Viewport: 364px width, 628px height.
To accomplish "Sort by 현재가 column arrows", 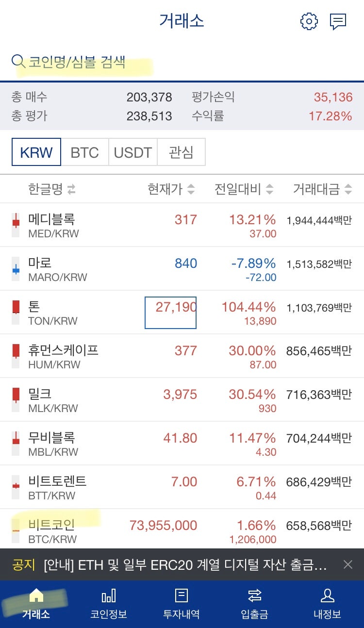I will pyautogui.click(x=191, y=189).
